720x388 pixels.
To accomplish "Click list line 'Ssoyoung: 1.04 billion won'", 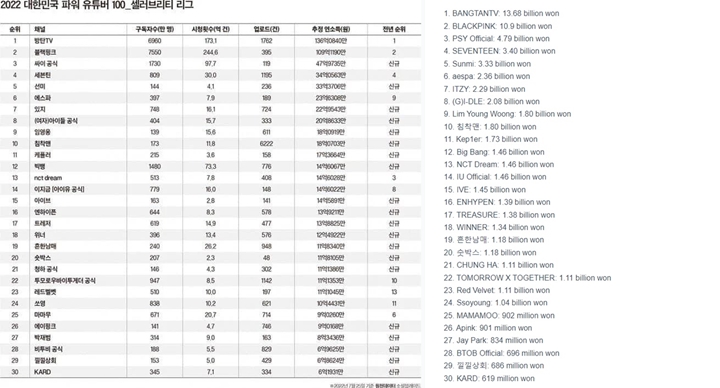I will pyautogui.click(x=495, y=303).
